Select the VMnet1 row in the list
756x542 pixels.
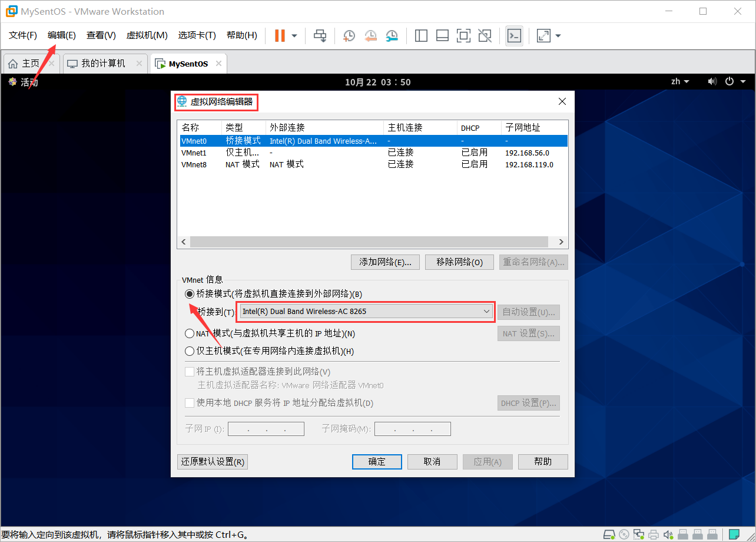pyautogui.click(x=373, y=153)
